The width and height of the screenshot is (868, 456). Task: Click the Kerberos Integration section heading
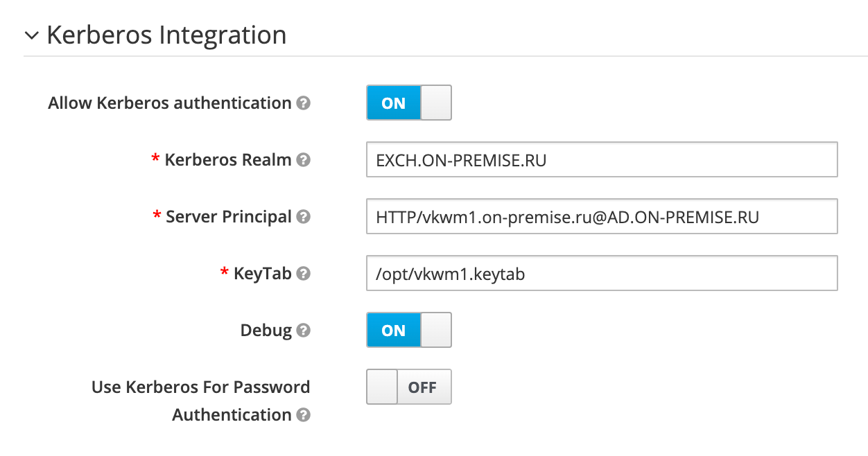pyautogui.click(x=166, y=35)
